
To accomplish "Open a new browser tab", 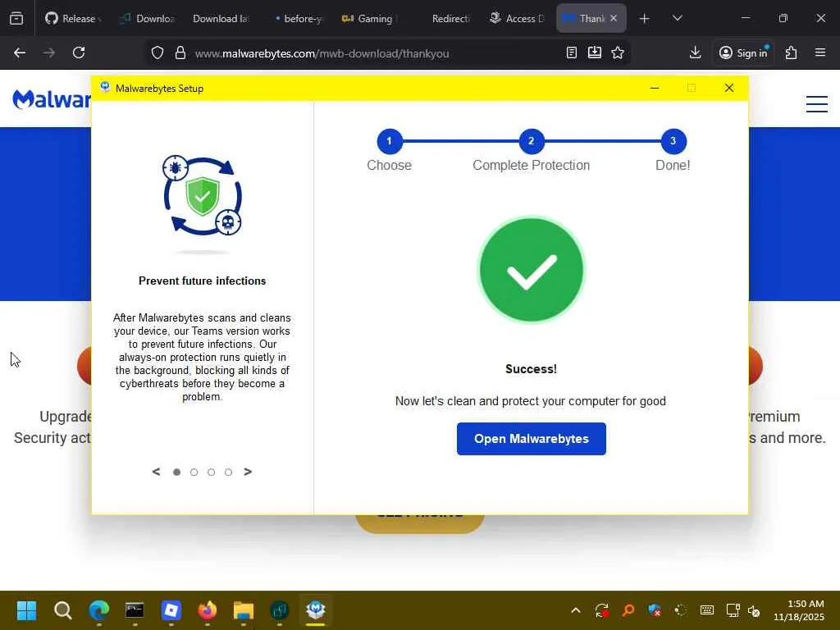I will click(x=645, y=18).
